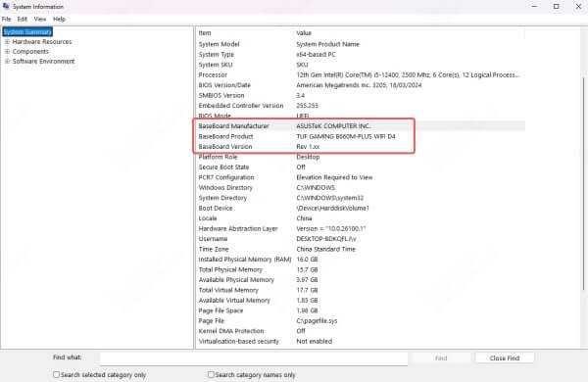This screenshot has width=588, height=382.
Task: Select the Platform Role row
Action: 361,157
